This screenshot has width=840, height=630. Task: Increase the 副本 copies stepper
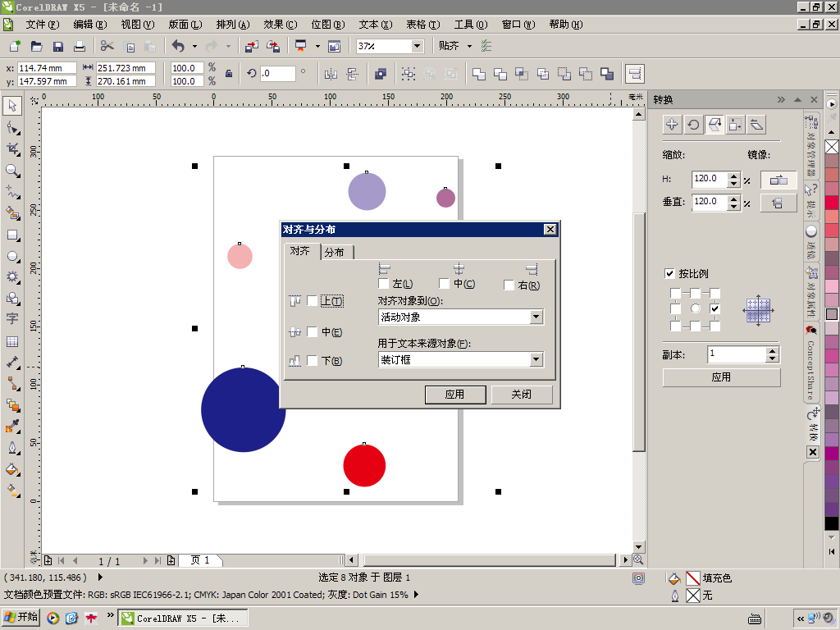click(773, 351)
